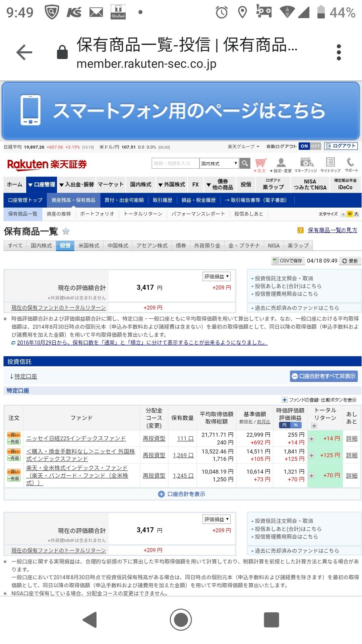Select the 米国株式 tab
Viewport: 362px width, 644px height.
click(89, 246)
